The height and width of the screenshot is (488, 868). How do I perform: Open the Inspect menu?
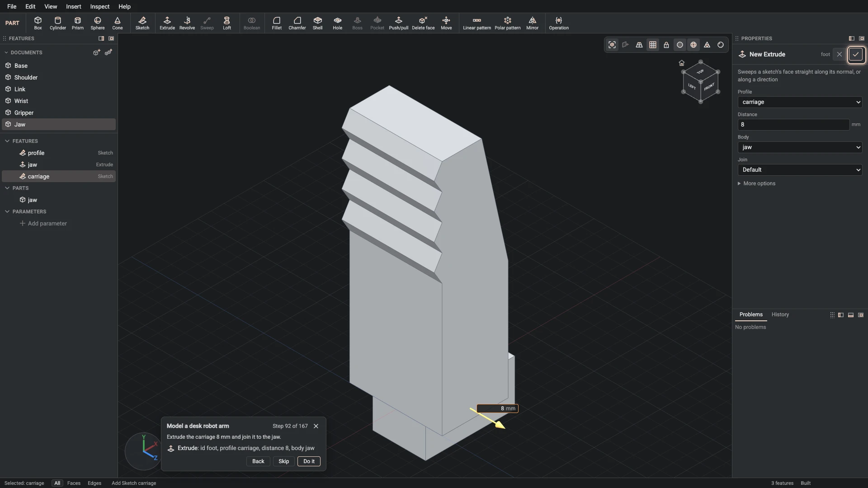click(100, 6)
